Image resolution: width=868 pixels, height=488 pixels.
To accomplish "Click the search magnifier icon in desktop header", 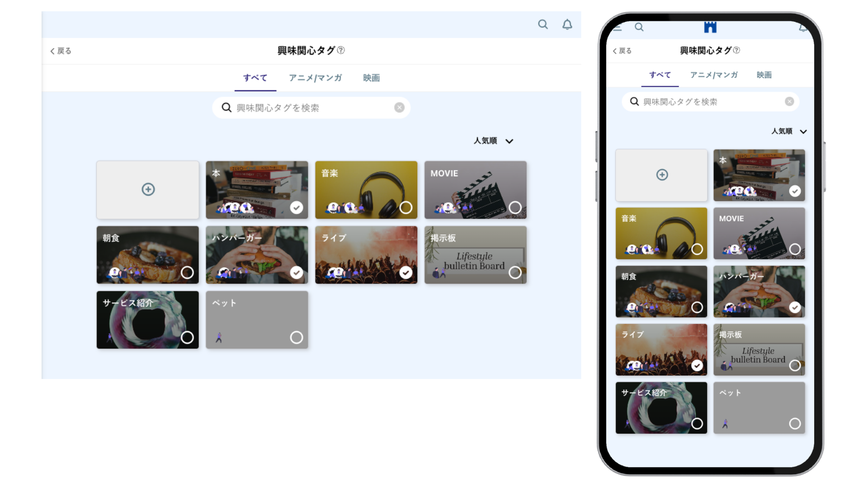I will tap(542, 24).
